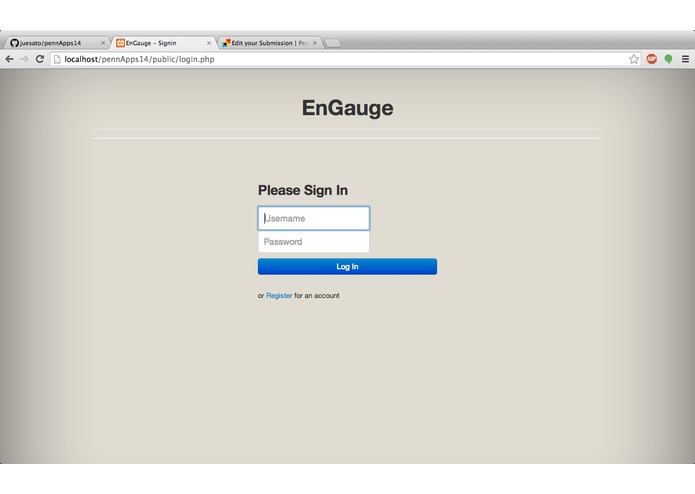This screenshot has width=695, height=494.
Task: Click the EnGauge page heading
Action: click(348, 108)
